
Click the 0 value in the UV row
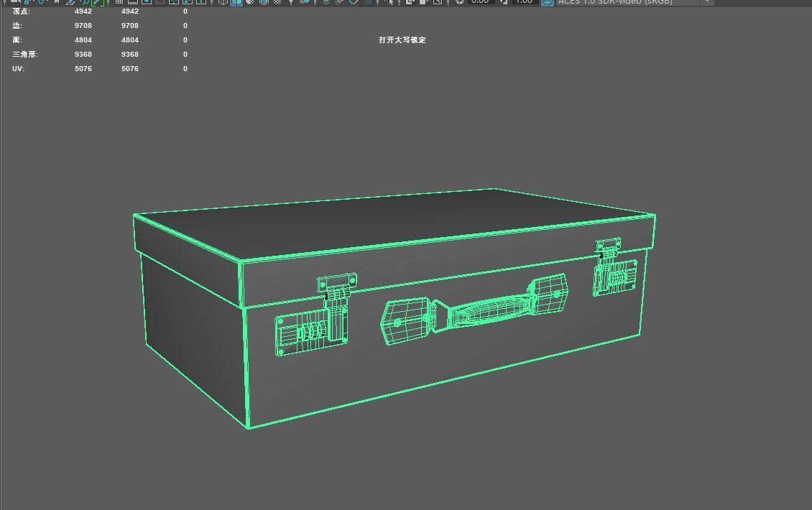click(x=185, y=68)
